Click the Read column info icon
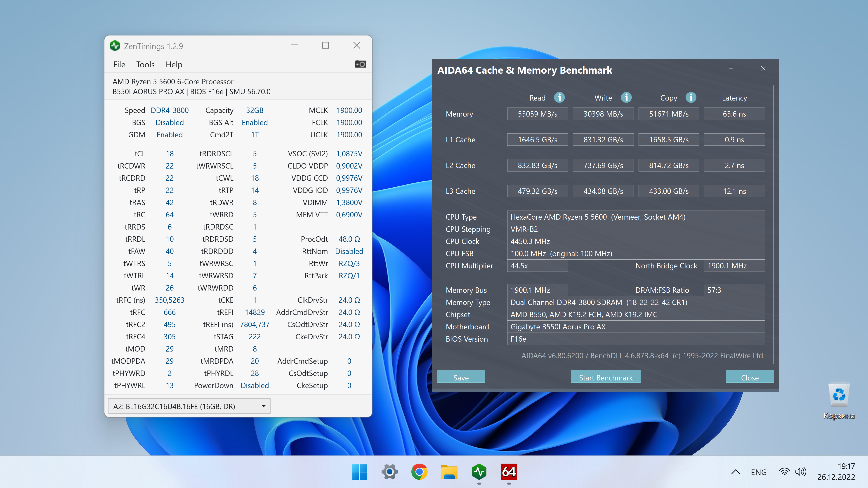The width and height of the screenshot is (868, 488). coord(559,98)
